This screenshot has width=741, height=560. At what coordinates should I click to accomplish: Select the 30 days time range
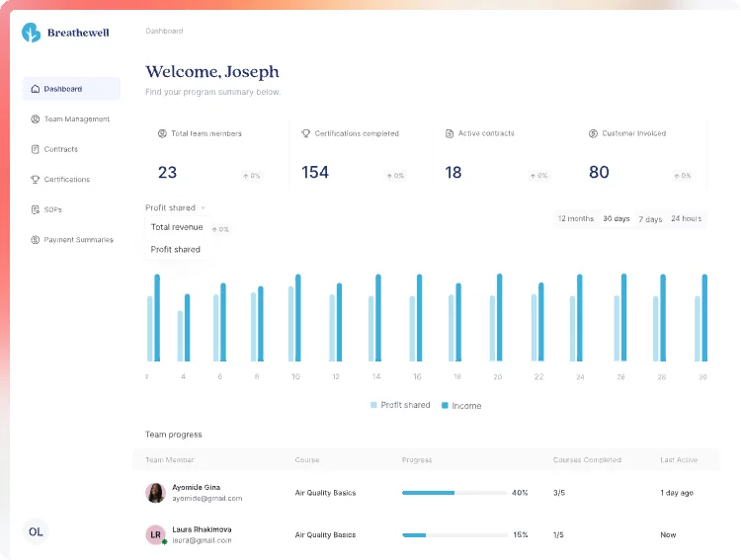616,218
